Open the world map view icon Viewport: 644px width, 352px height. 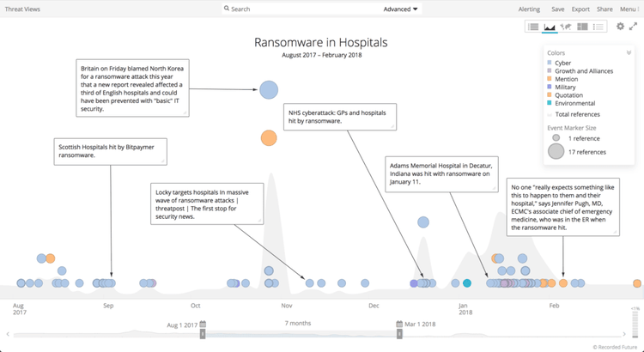pyautogui.click(x=566, y=27)
